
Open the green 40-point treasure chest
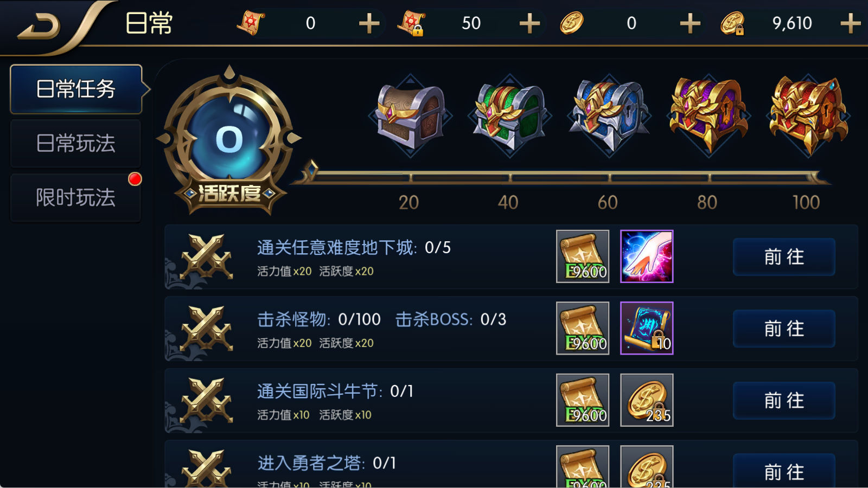[509, 116]
